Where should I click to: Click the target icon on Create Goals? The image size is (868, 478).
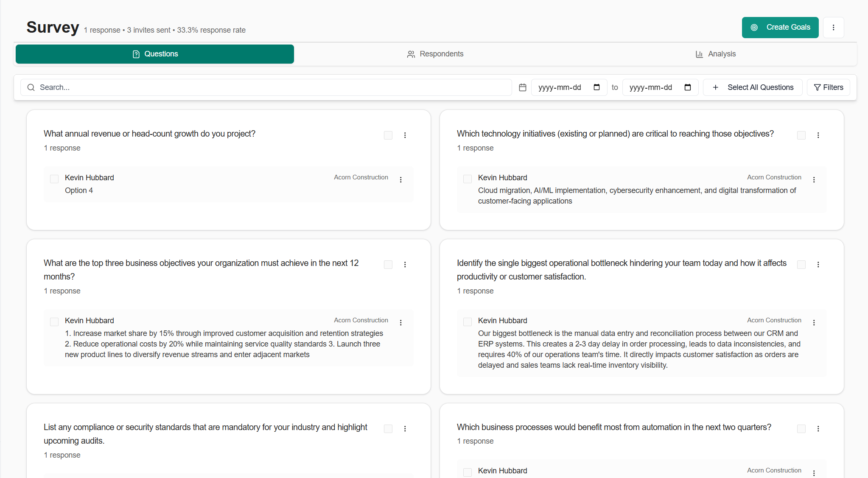(754, 27)
